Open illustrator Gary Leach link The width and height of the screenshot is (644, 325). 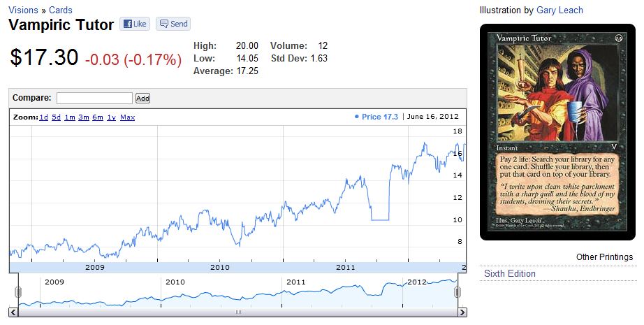pyautogui.click(x=559, y=10)
